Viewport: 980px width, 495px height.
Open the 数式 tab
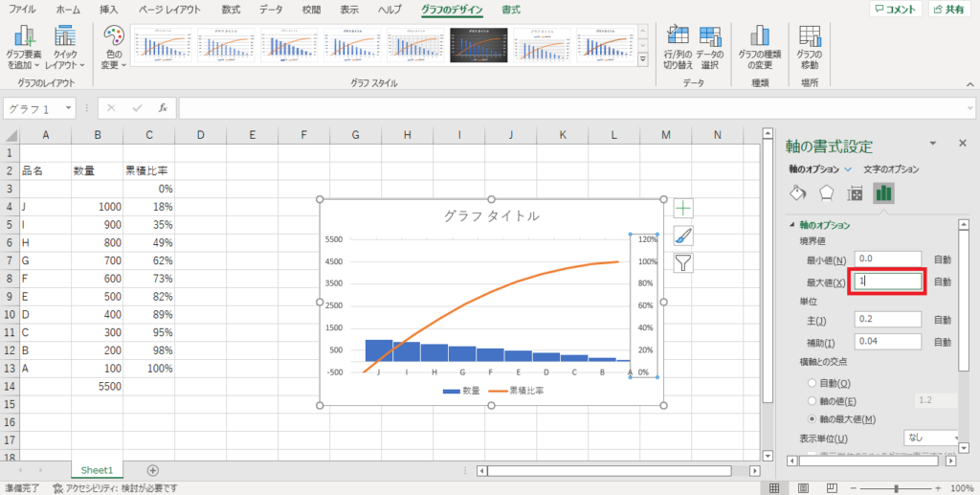click(x=231, y=10)
